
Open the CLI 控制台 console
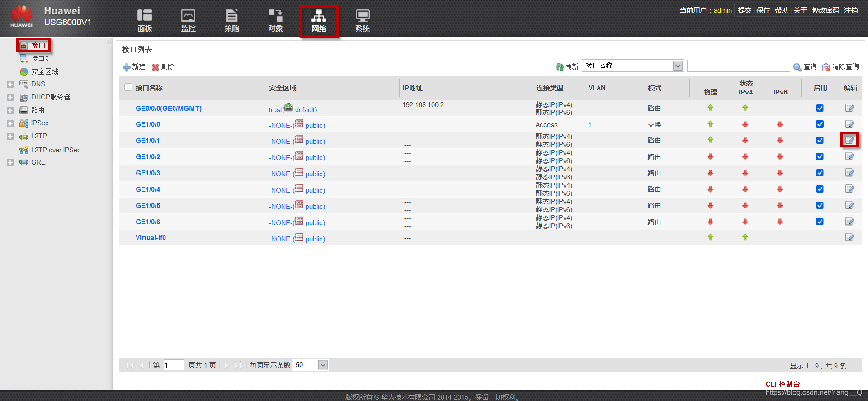[783, 384]
